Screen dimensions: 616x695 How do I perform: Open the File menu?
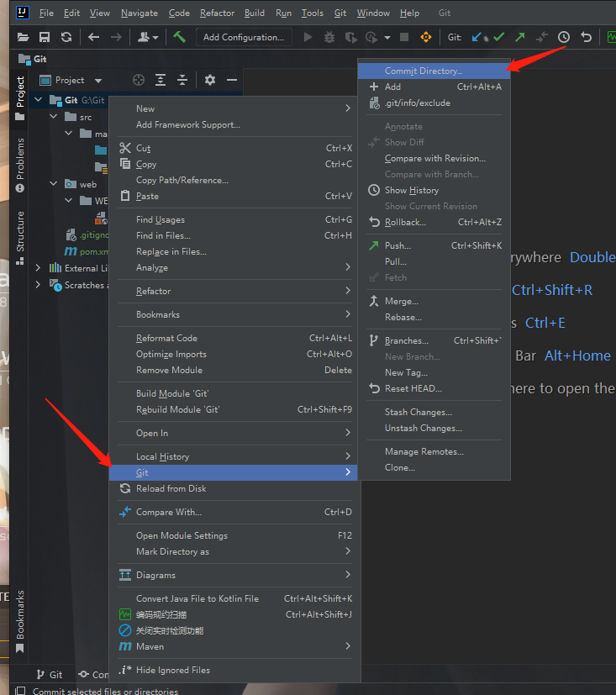click(46, 13)
